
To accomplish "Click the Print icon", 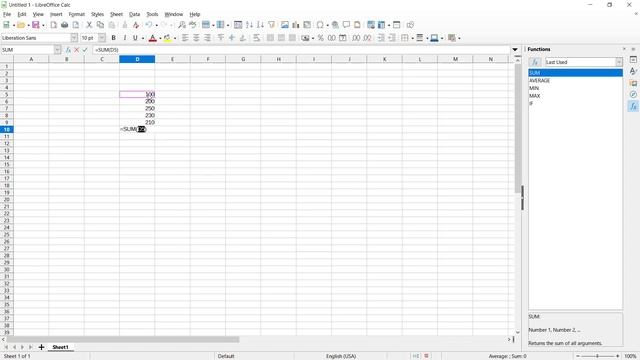I will tap(64, 25).
